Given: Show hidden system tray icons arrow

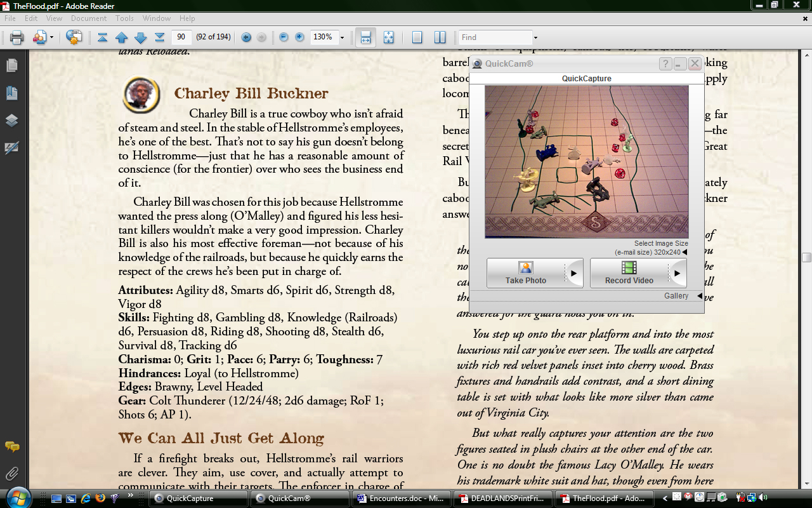Looking at the screenshot, I should pos(665,498).
